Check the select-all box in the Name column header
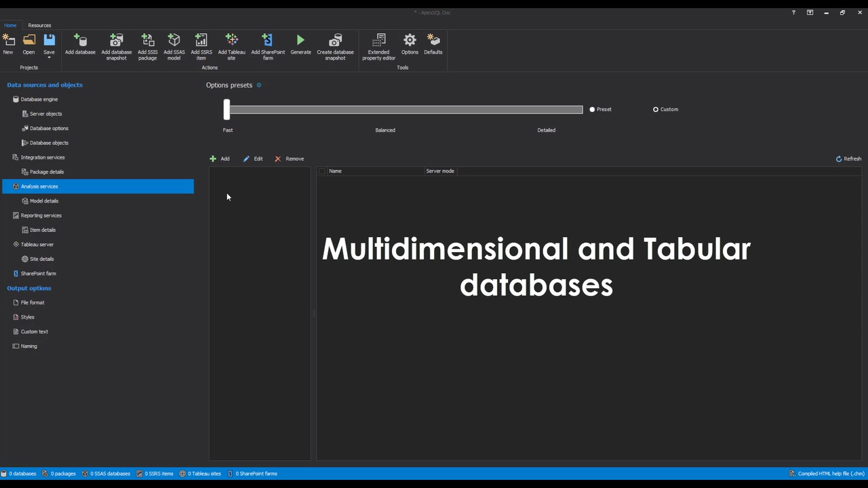This screenshot has height=488, width=868. (x=322, y=171)
